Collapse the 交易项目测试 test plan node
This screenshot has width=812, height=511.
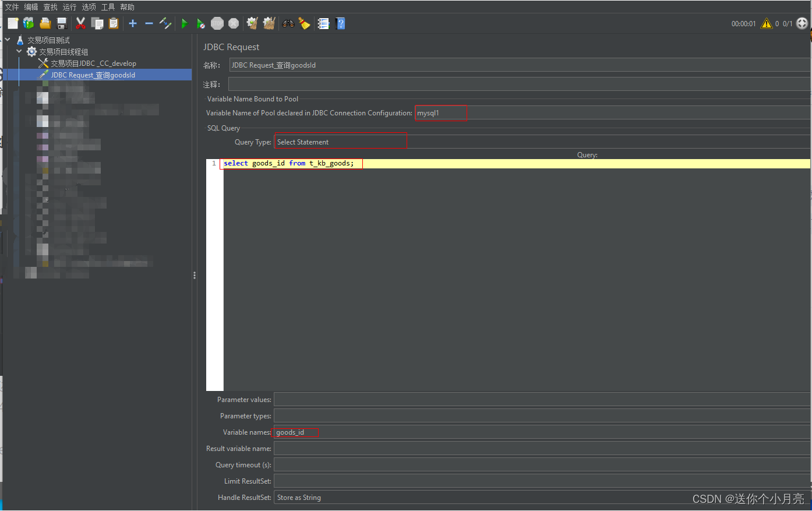[8, 40]
